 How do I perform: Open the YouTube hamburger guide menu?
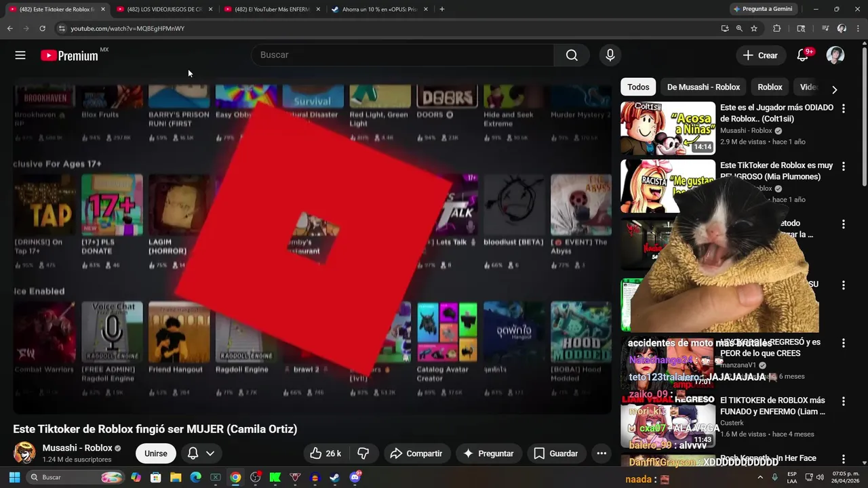(20, 56)
